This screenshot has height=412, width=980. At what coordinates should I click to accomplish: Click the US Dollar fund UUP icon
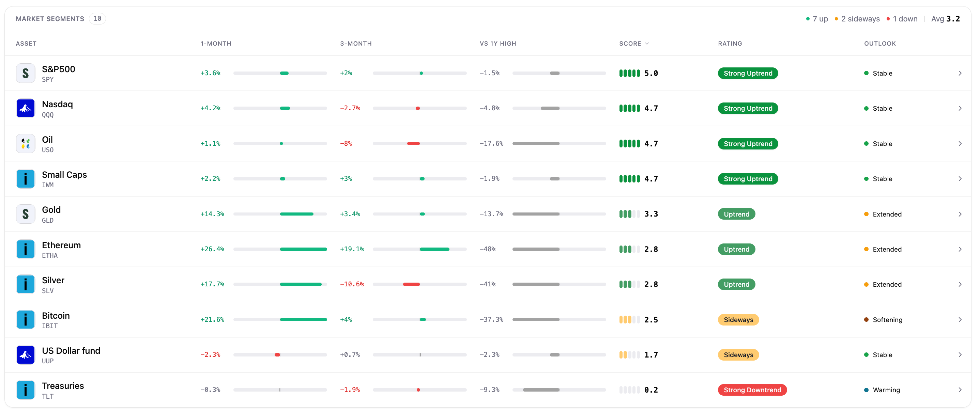pos(26,354)
